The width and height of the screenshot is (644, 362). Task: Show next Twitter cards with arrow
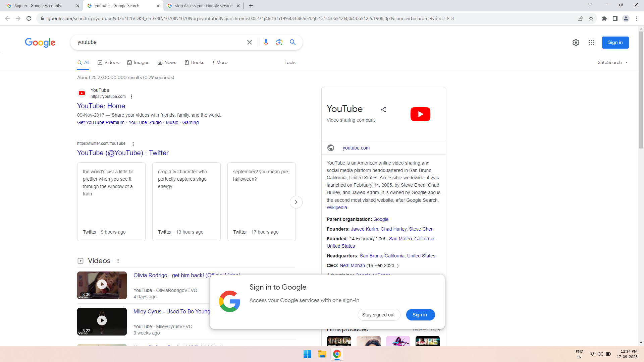(x=296, y=202)
